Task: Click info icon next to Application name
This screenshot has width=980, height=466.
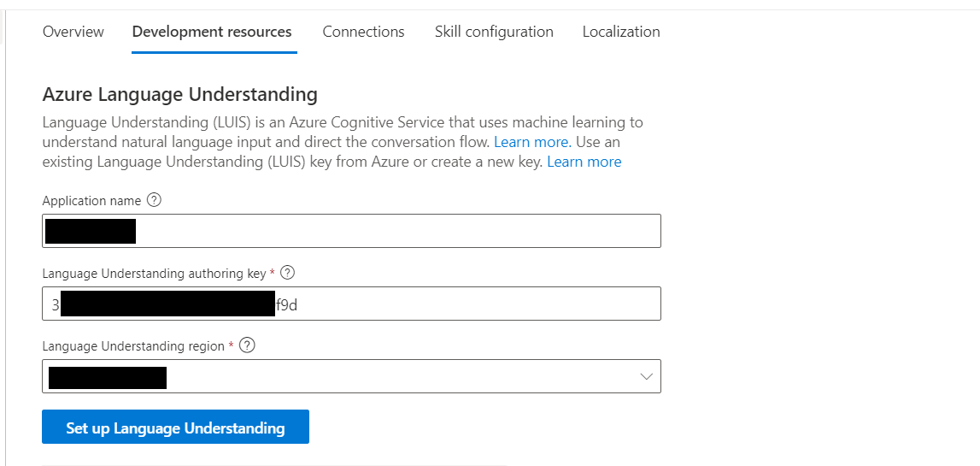Action: (x=154, y=201)
